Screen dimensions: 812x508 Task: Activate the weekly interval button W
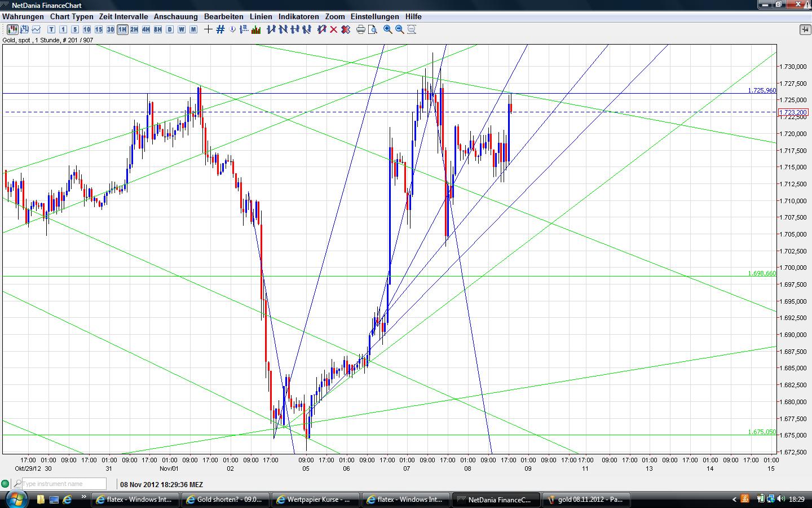180,29
